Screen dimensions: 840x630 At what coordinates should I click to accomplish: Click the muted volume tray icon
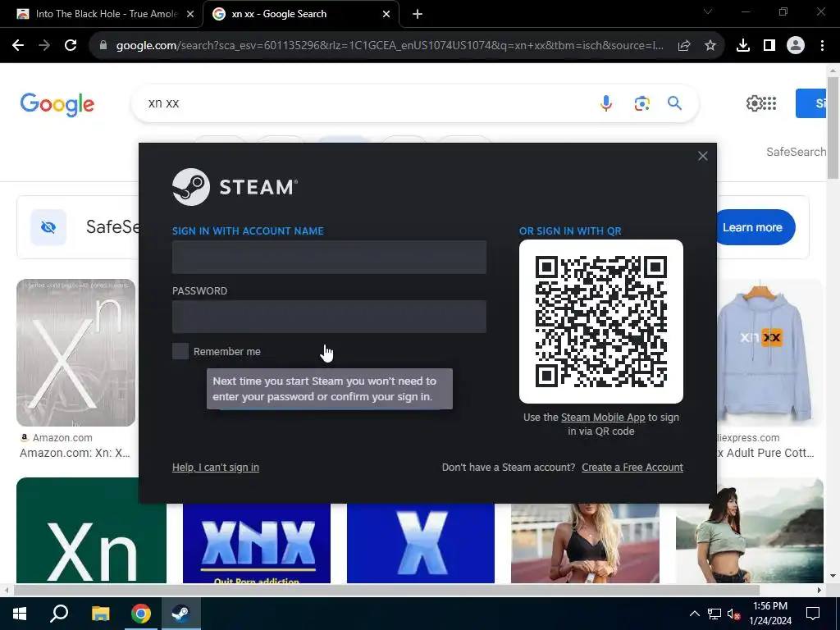point(733,614)
